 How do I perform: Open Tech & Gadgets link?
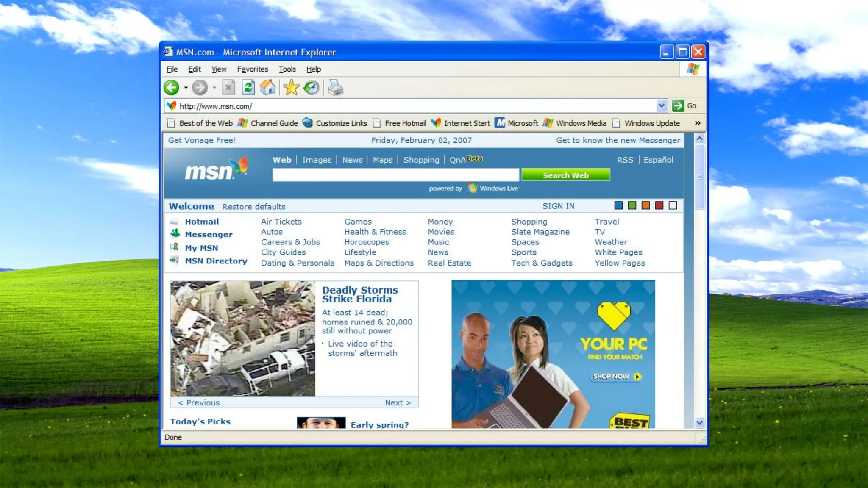tap(542, 263)
